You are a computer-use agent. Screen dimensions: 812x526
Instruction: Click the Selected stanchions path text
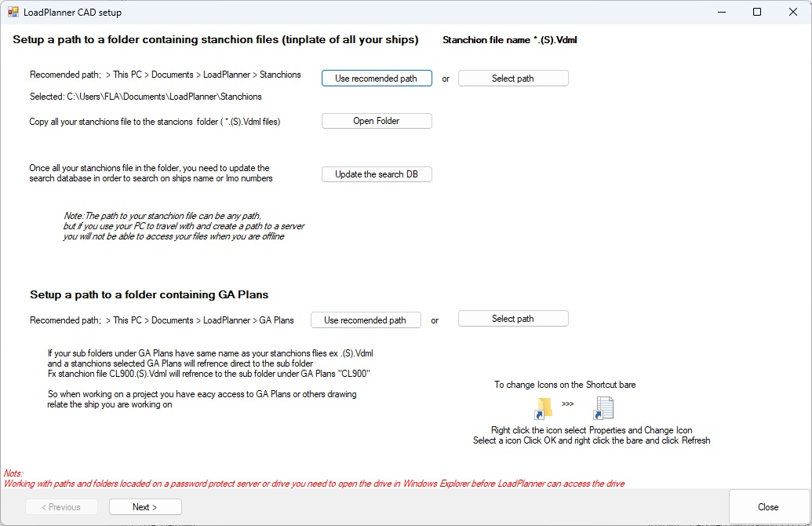(145, 97)
